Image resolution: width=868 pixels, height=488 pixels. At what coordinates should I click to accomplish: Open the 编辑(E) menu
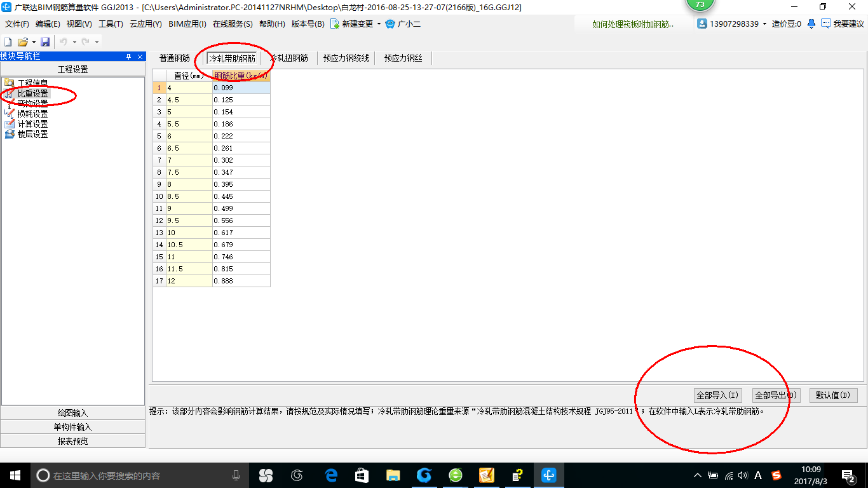click(x=48, y=24)
